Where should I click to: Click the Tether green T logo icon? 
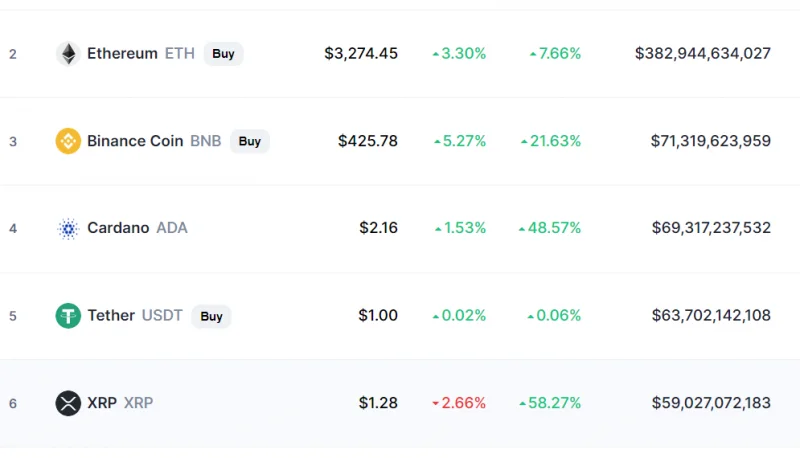pyautogui.click(x=68, y=316)
